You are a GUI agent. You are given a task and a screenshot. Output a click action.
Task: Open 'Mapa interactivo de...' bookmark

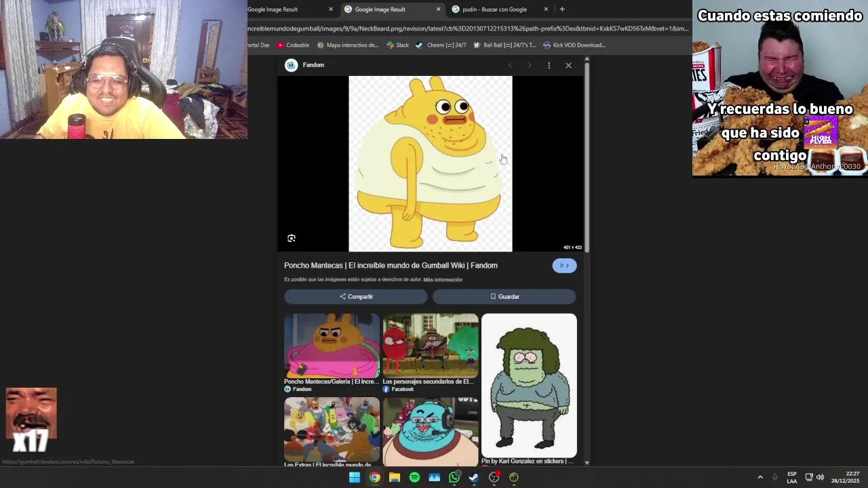click(x=348, y=45)
